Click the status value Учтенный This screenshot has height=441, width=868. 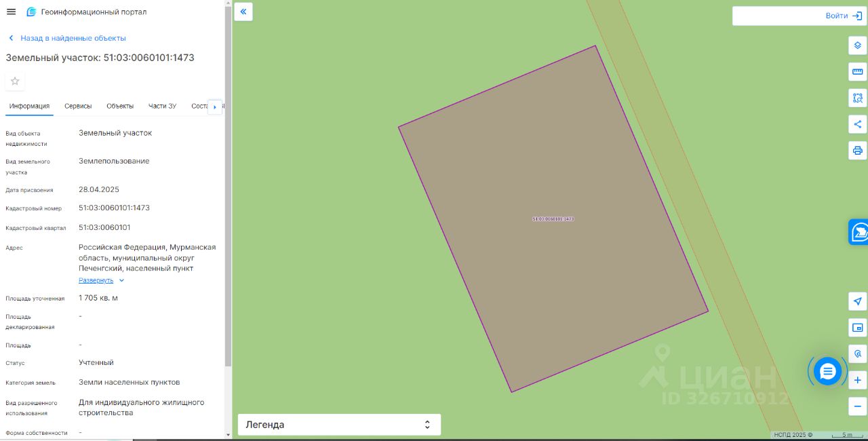[x=96, y=362]
